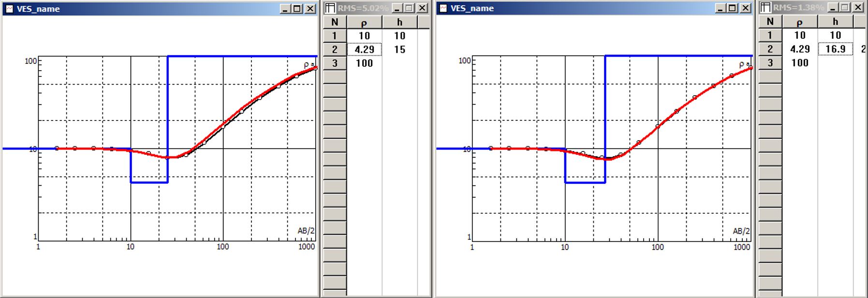Minimize the RMS=1.38% table window
868x298 pixels.
pos(833,8)
